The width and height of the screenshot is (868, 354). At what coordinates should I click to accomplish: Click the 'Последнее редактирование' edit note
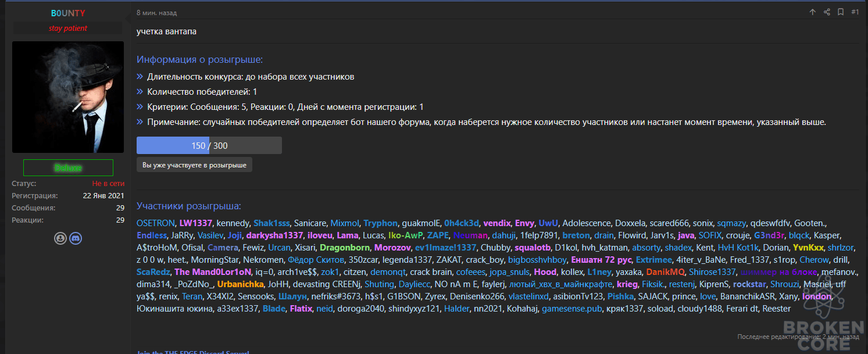pos(798,337)
